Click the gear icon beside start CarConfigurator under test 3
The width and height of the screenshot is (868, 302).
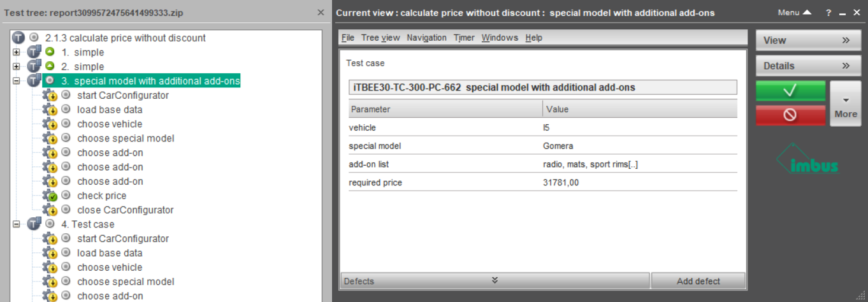click(x=50, y=96)
